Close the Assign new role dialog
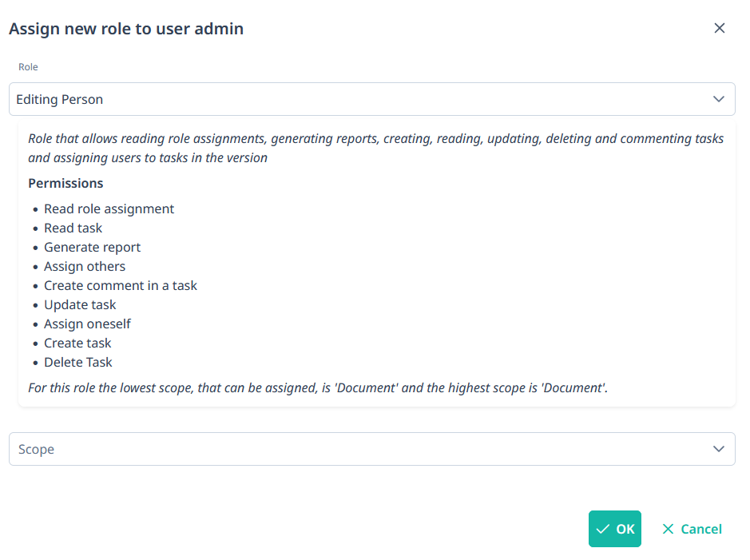Screen dimensions: 750x560 click(x=719, y=28)
